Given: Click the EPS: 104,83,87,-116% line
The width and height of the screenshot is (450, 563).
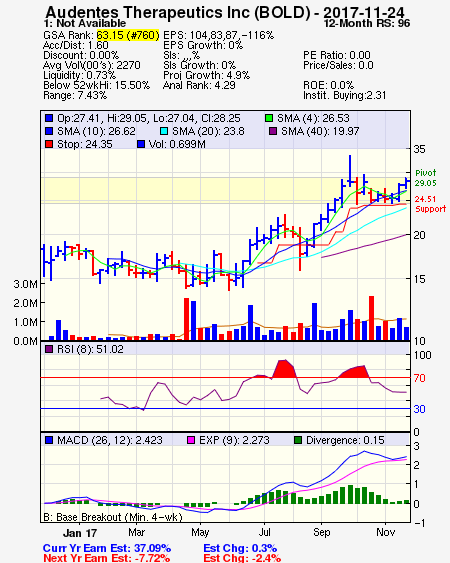Looking at the screenshot, I should click(218, 35).
